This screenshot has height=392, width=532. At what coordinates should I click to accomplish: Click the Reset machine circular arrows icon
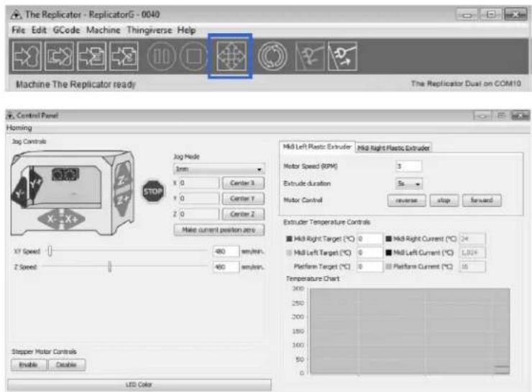tap(272, 56)
